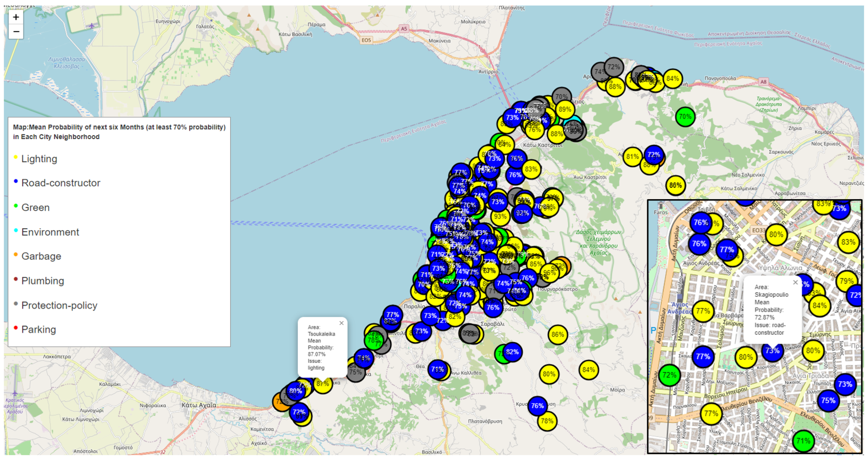Image resolution: width=868 pixels, height=459 pixels.
Task: Click the Kato Achaia town label
Action: coord(199,405)
